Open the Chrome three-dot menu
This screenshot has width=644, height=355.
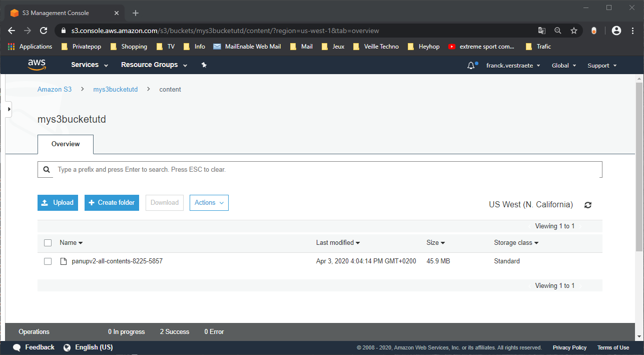pos(632,31)
